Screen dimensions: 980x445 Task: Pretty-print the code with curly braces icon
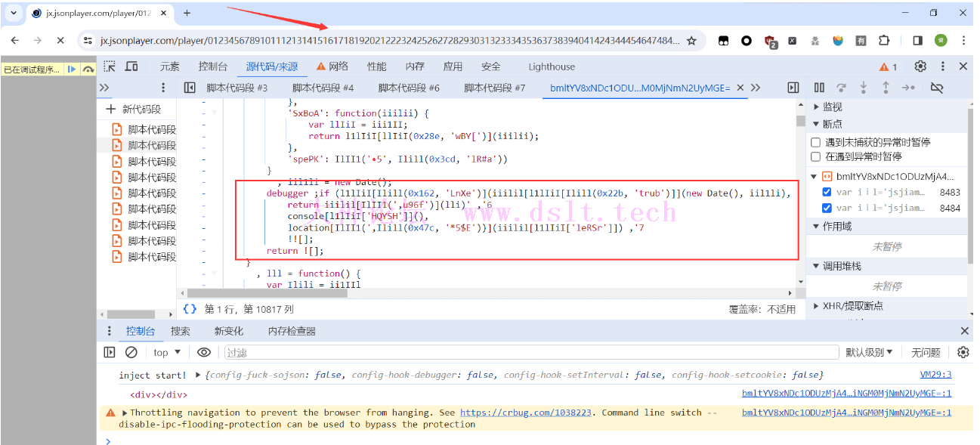point(190,309)
